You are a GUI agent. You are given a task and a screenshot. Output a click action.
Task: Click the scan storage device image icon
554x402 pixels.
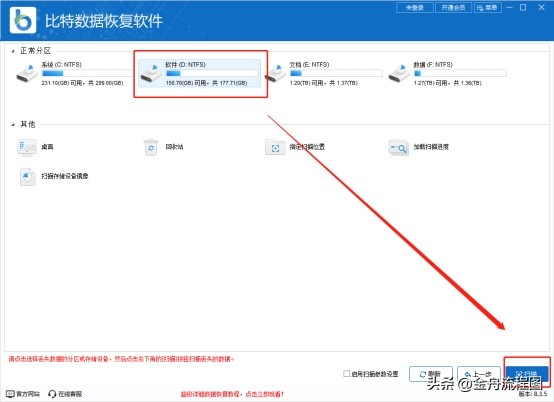tap(27, 177)
